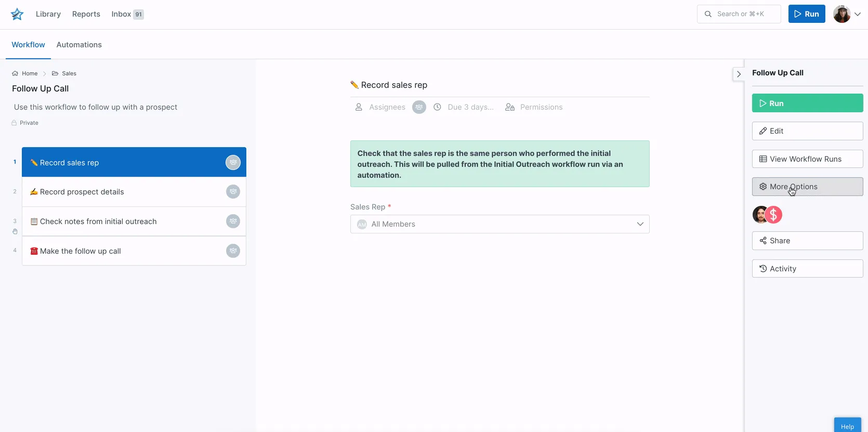Click the green instruction text box
The height and width of the screenshot is (432, 868).
click(500, 164)
